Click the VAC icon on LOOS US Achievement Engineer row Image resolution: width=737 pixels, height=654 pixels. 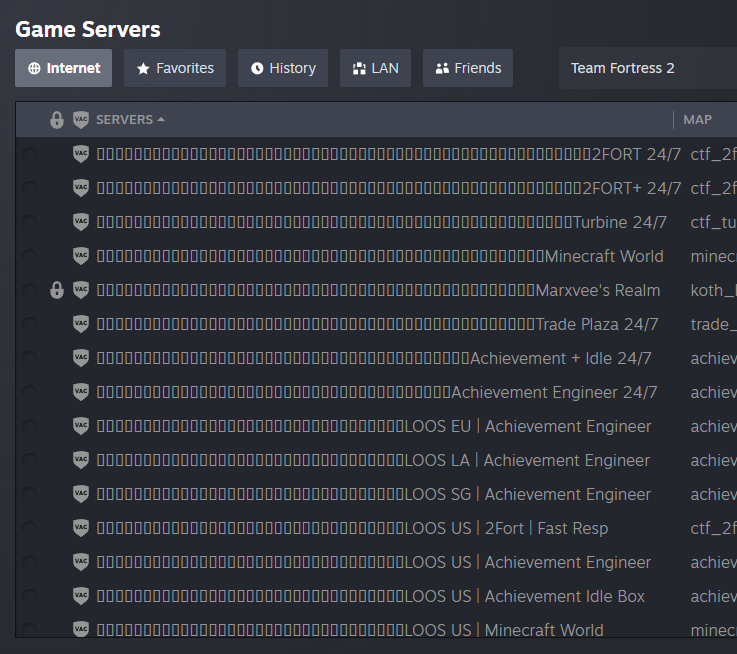coord(81,562)
